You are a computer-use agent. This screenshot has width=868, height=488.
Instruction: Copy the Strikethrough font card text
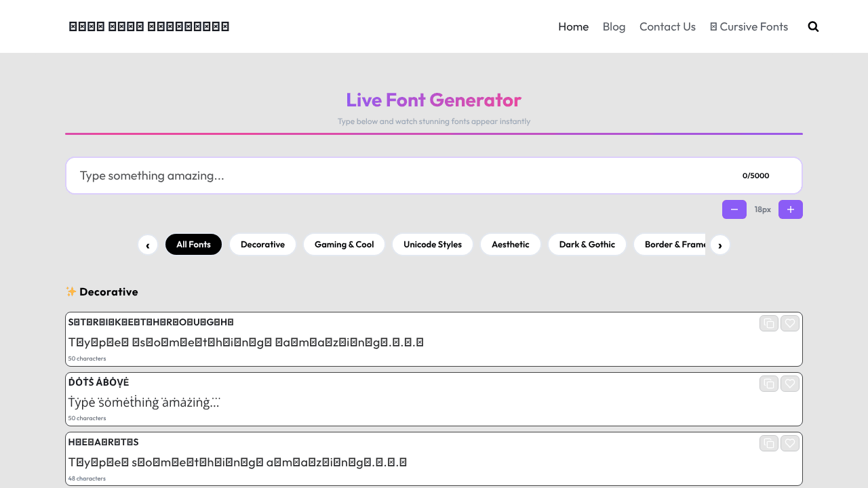coord(769,323)
